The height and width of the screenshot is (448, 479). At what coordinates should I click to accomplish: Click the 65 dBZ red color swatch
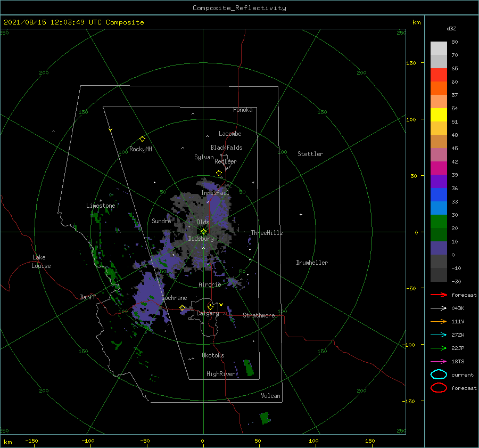point(439,75)
